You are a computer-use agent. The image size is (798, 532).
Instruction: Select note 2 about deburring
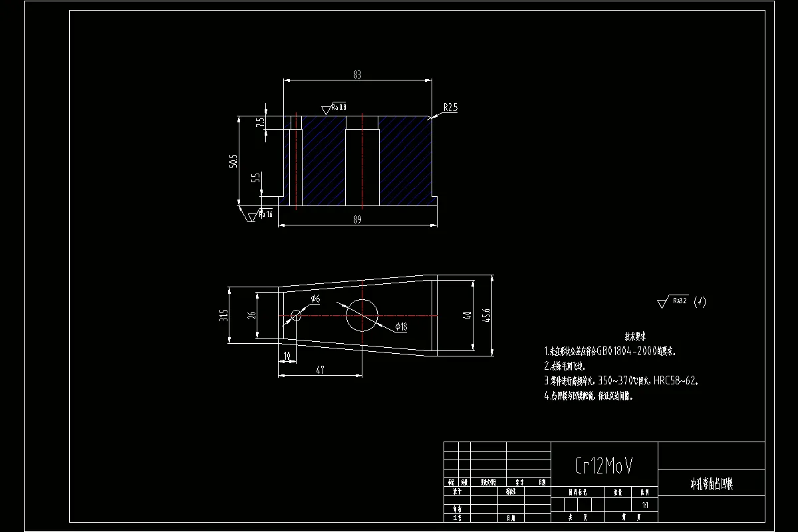tap(564, 366)
